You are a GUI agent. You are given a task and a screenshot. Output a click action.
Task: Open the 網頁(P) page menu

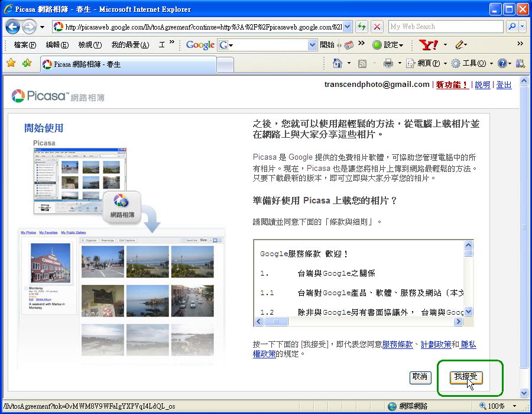pyautogui.click(x=426, y=63)
